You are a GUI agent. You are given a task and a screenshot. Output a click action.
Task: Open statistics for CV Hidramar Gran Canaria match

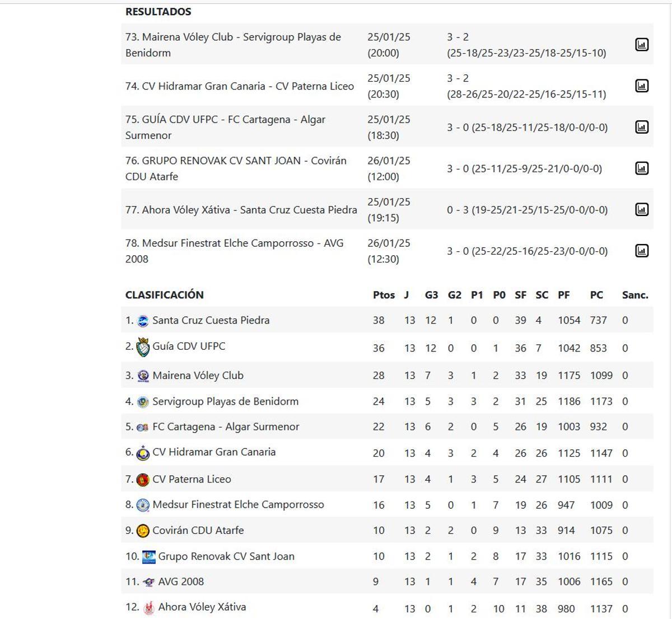[643, 86]
